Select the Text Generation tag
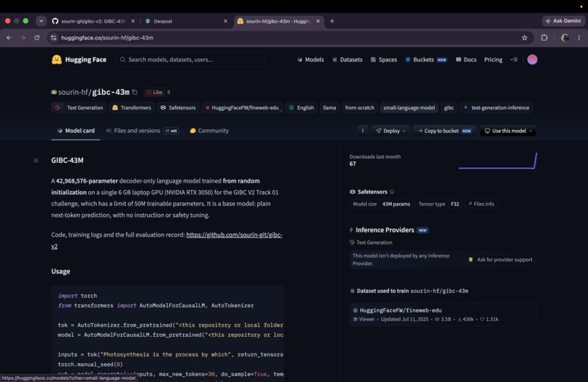 click(x=79, y=107)
